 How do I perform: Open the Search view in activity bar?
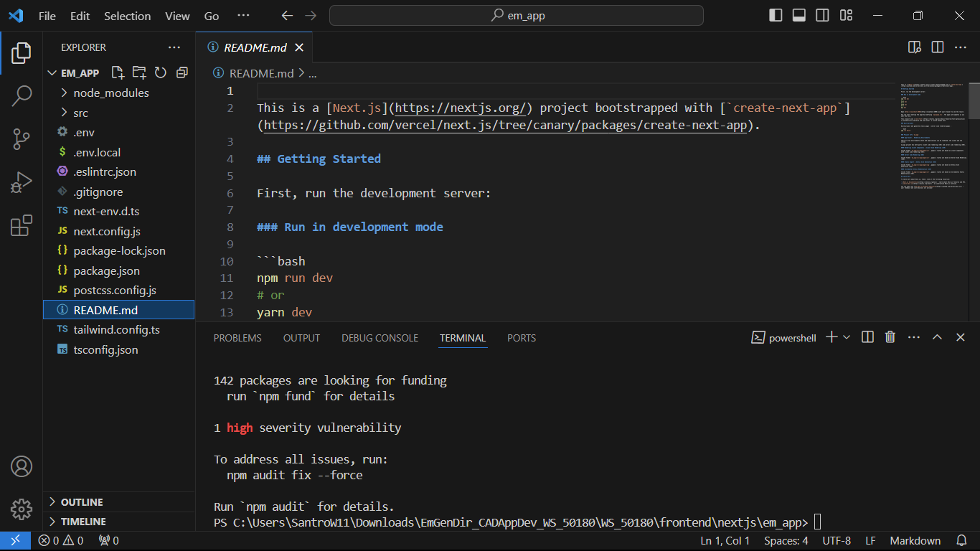[22, 95]
